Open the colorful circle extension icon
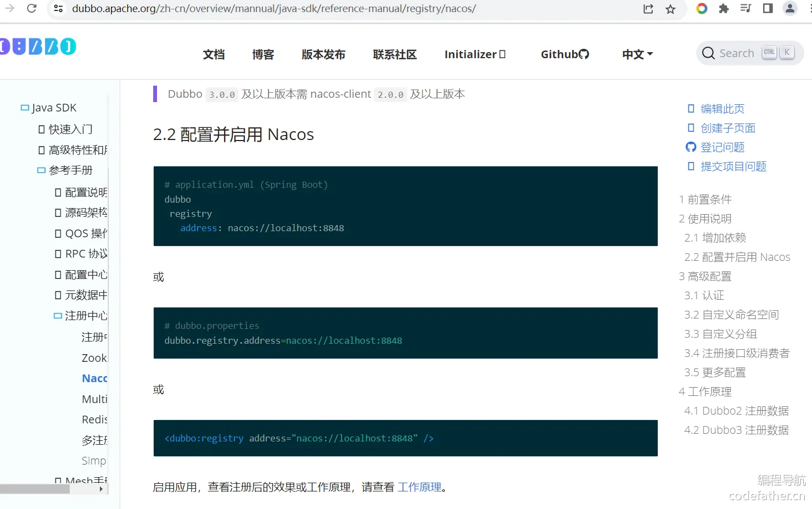The image size is (812, 509). [702, 8]
